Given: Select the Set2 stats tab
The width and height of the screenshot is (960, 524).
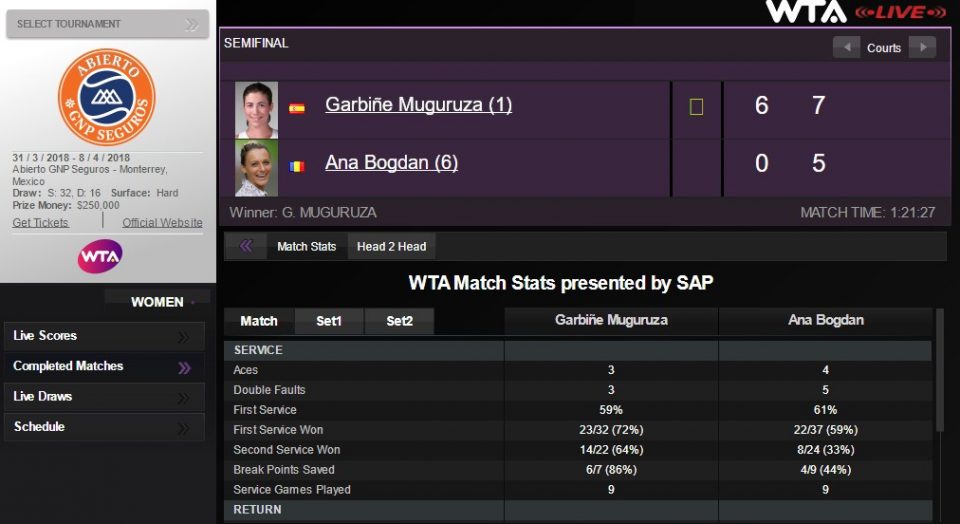Looking at the screenshot, I should coord(399,321).
